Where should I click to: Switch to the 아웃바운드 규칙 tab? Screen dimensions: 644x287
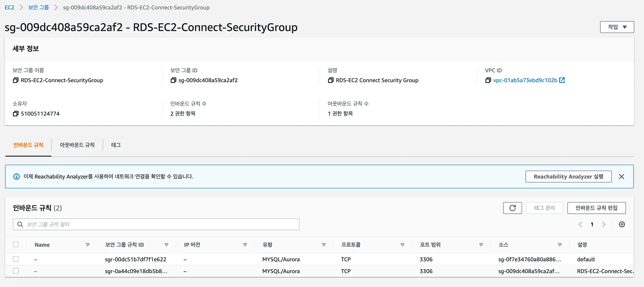[77, 145]
